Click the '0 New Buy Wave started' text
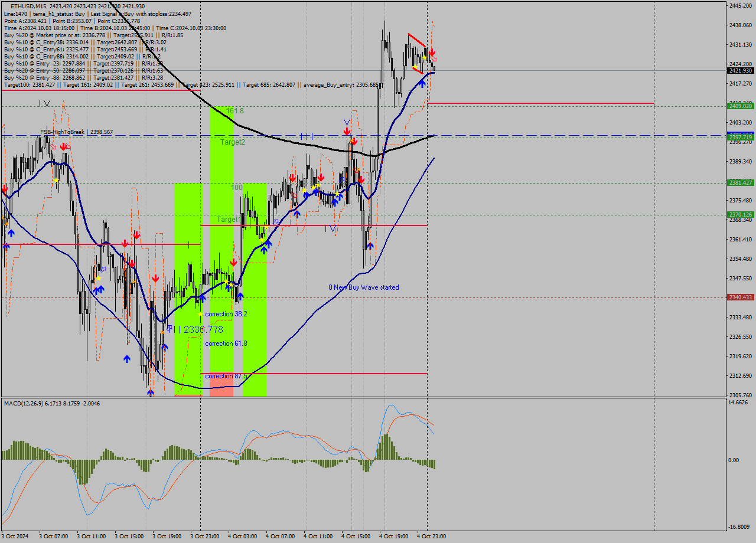This screenshot has height=543, width=756. (x=364, y=287)
